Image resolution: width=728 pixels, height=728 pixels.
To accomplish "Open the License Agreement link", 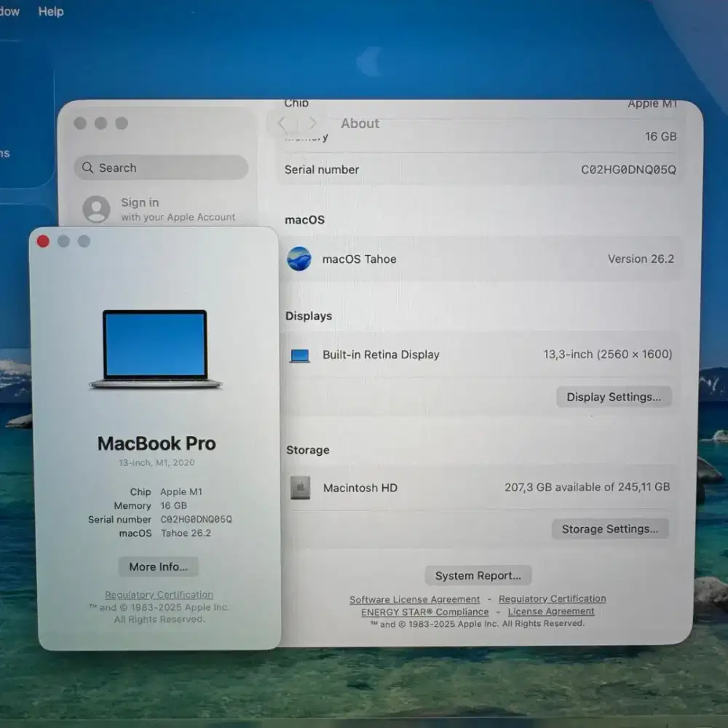I will point(550,612).
